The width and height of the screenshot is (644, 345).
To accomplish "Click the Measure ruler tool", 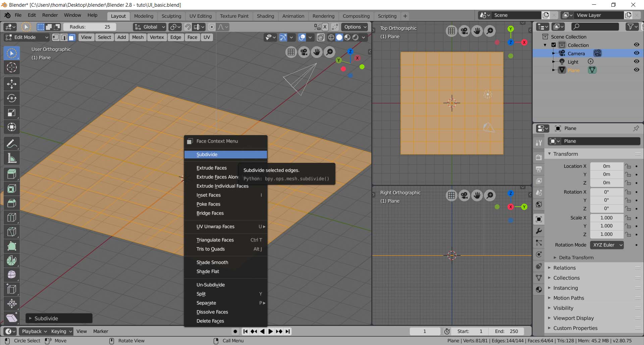I will [x=12, y=158].
